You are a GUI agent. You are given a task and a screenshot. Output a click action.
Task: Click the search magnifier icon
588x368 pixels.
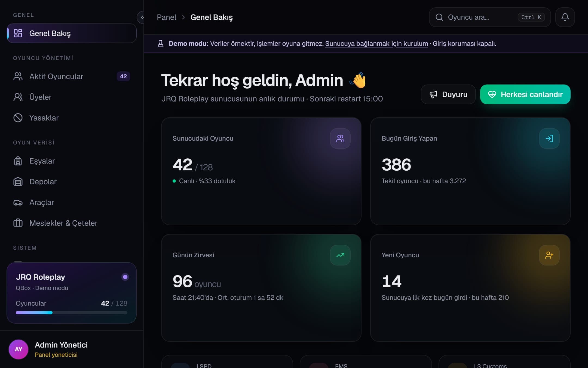439,17
